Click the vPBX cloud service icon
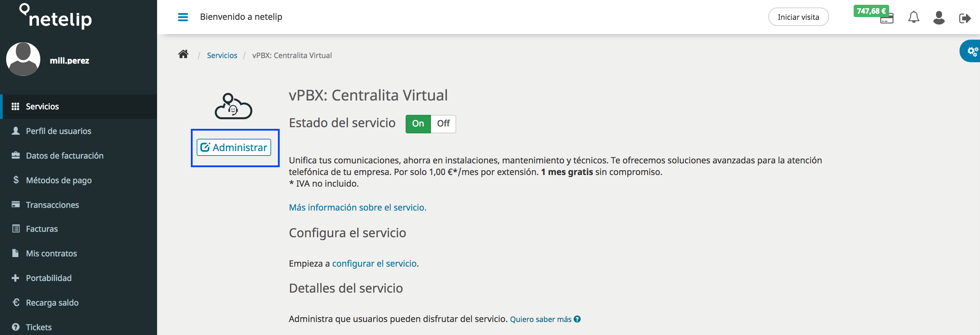 tap(233, 106)
